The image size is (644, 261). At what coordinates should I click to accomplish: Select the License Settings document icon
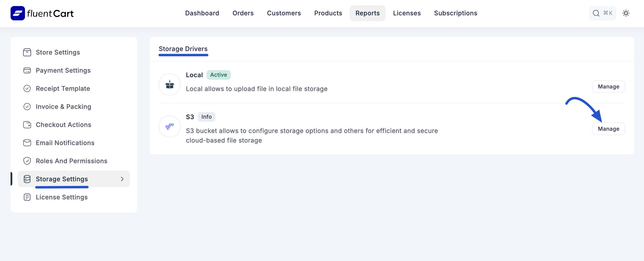click(27, 197)
